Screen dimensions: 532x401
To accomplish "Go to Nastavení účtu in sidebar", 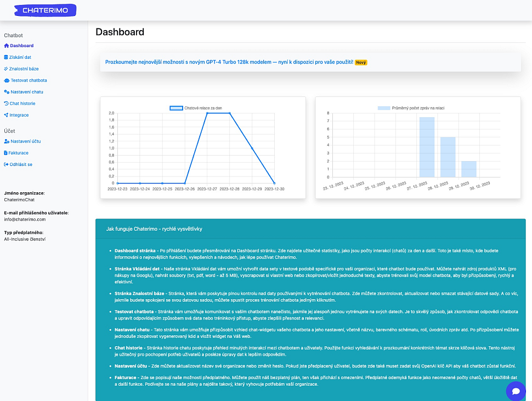I will (x=25, y=141).
